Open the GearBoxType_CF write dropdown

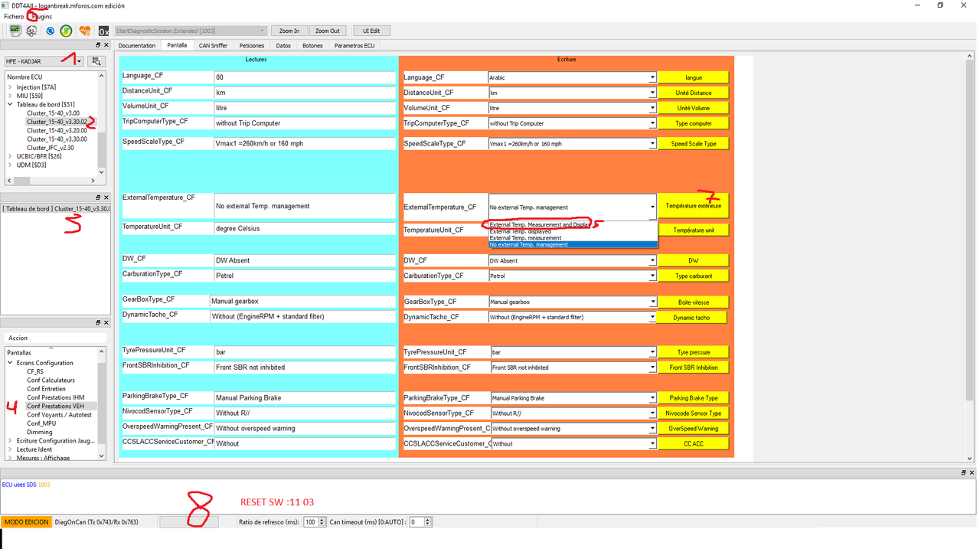[x=573, y=302]
